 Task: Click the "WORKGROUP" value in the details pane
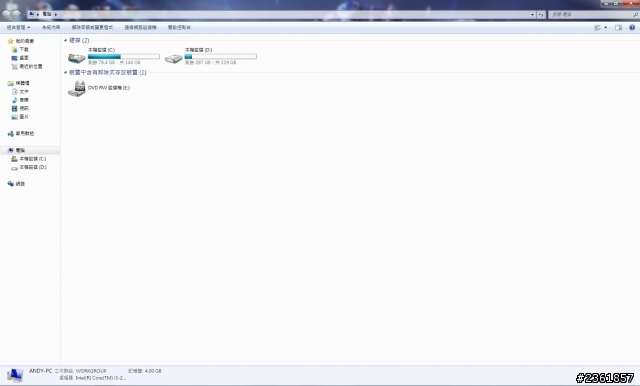point(91,371)
